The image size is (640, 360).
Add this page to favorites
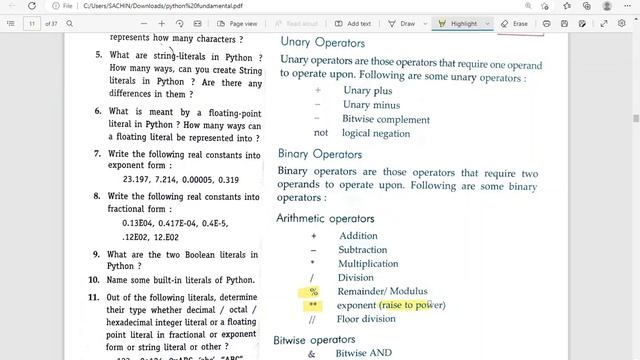545,6
